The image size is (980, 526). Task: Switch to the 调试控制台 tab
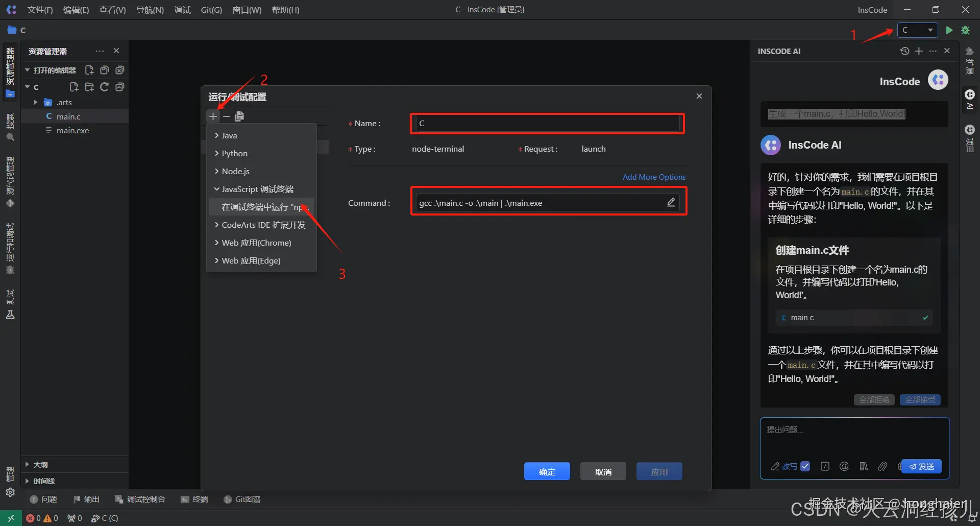point(140,499)
